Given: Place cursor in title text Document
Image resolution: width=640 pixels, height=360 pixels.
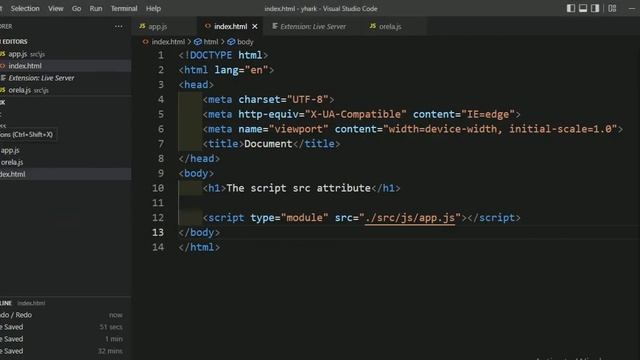Looking at the screenshot, I should (268, 144).
